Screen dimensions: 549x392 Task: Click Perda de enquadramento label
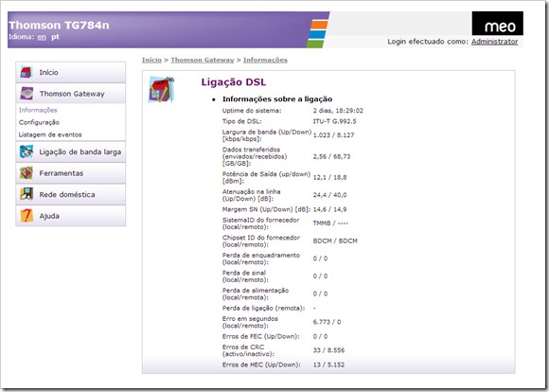coord(261,258)
